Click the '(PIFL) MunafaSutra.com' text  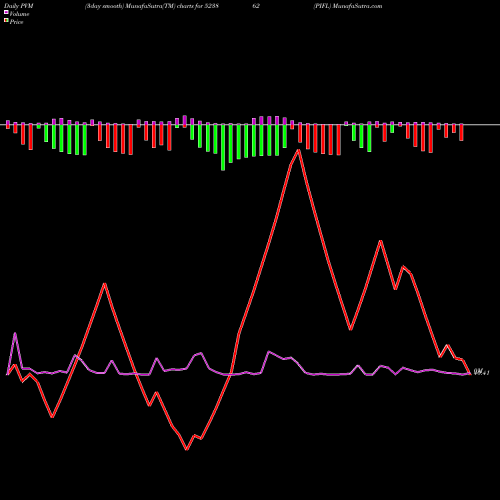[x=348, y=6]
